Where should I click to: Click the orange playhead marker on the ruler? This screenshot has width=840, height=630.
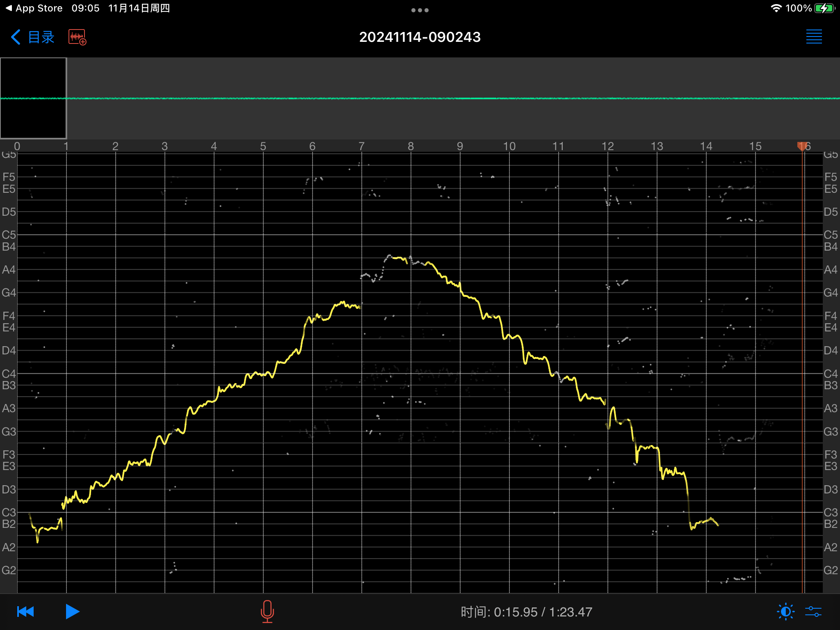[802, 146]
